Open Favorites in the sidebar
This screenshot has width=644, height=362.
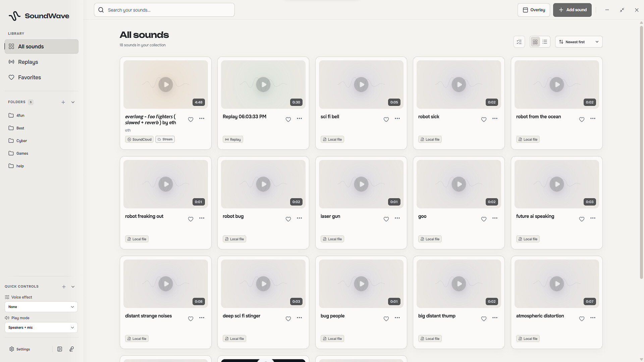click(x=42, y=77)
